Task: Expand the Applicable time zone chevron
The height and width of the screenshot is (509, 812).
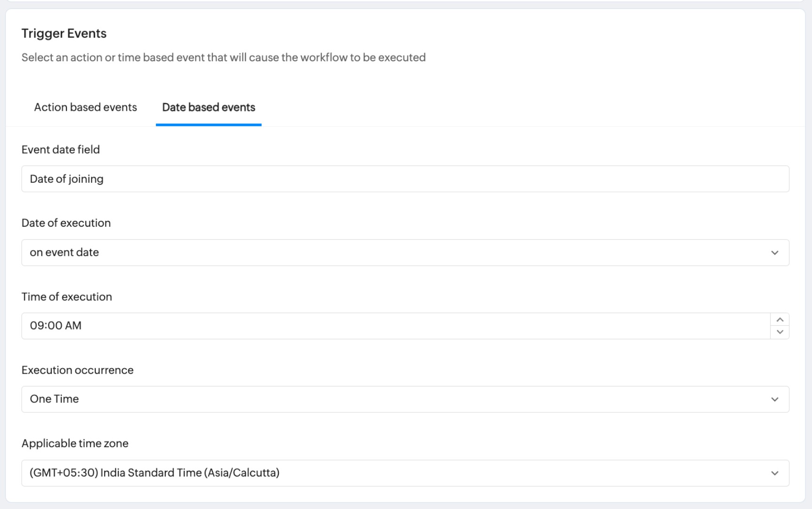Action: click(x=774, y=473)
